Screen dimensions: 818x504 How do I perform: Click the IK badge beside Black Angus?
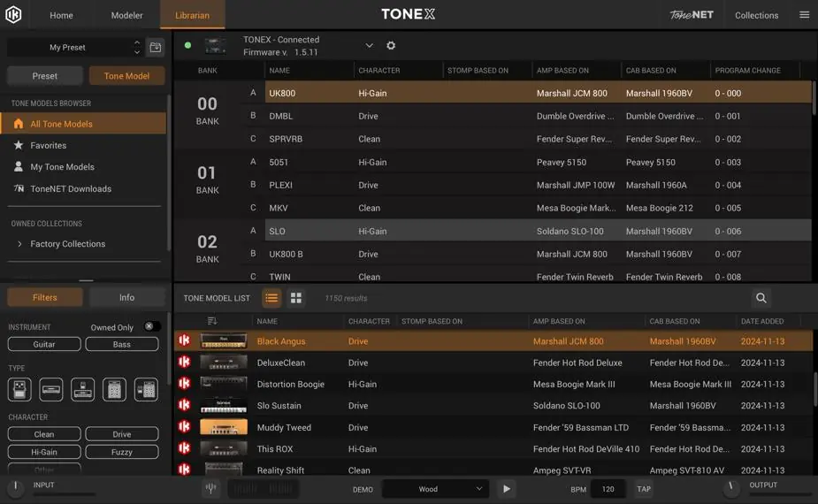pos(184,340)
